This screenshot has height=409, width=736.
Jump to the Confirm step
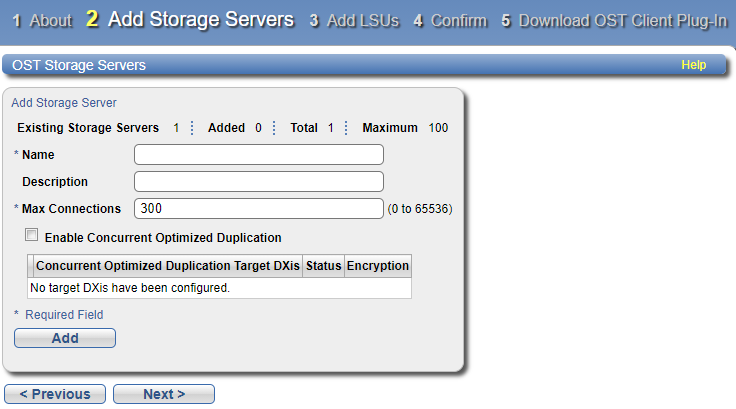(x=459, y=21)
